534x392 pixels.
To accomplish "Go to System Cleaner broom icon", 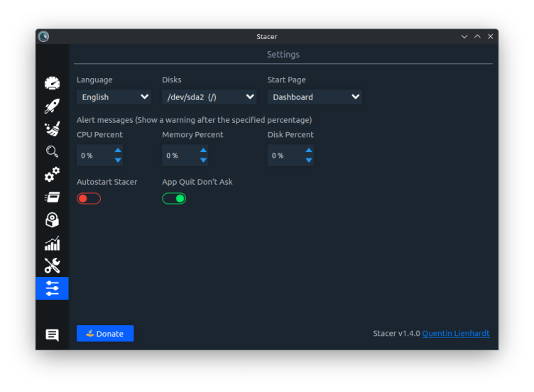I will click(52, 129).
